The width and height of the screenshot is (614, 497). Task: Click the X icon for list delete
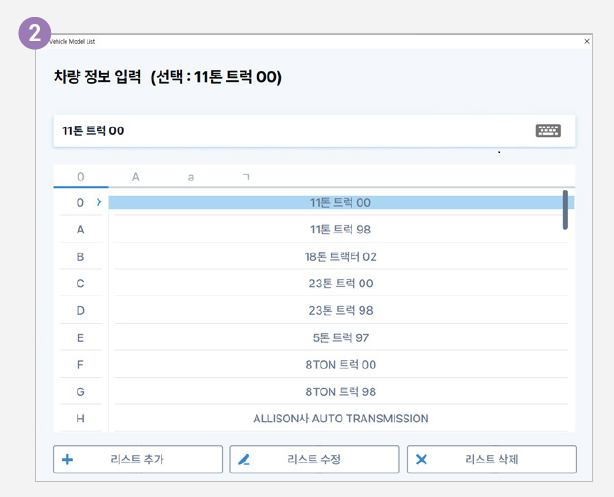coord(421,460)
